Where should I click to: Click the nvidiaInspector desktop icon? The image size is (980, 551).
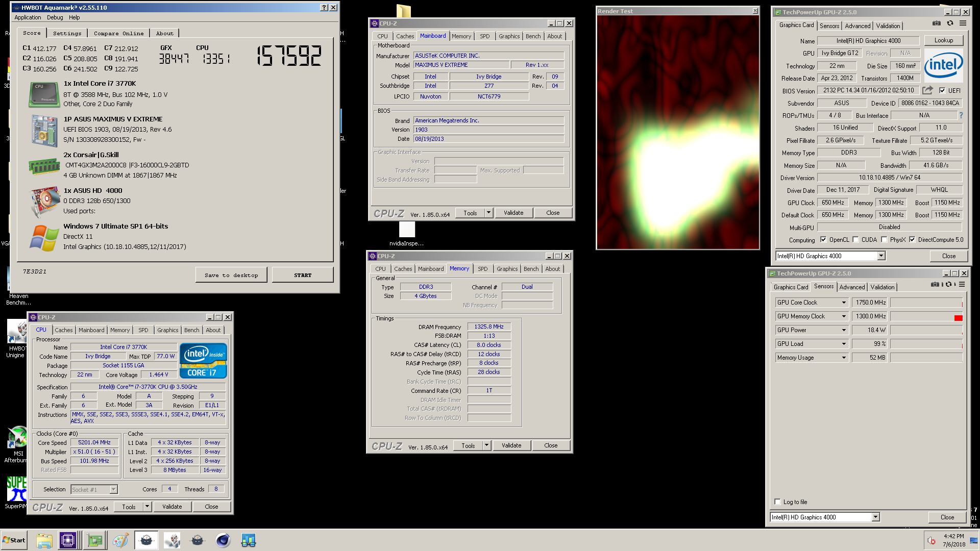[407, 234]
